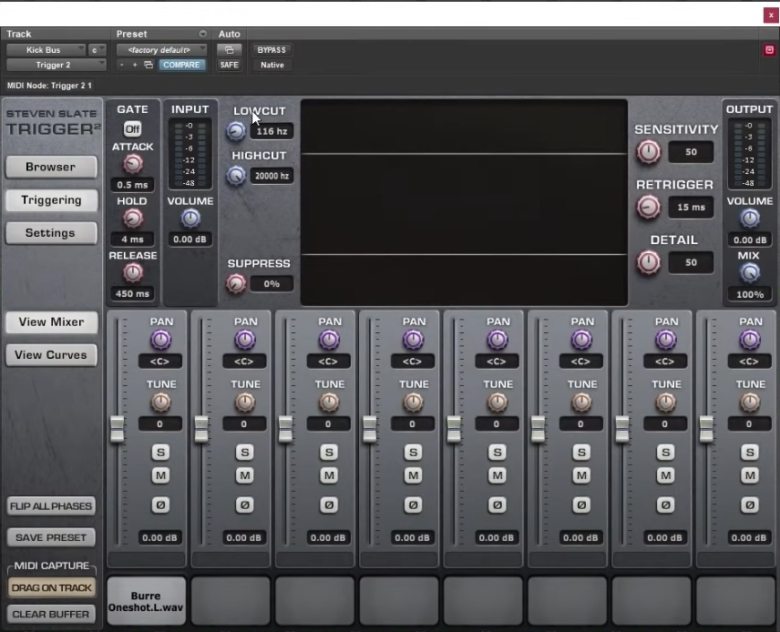Click the preset minus button
780x632 pixels.
121,65
